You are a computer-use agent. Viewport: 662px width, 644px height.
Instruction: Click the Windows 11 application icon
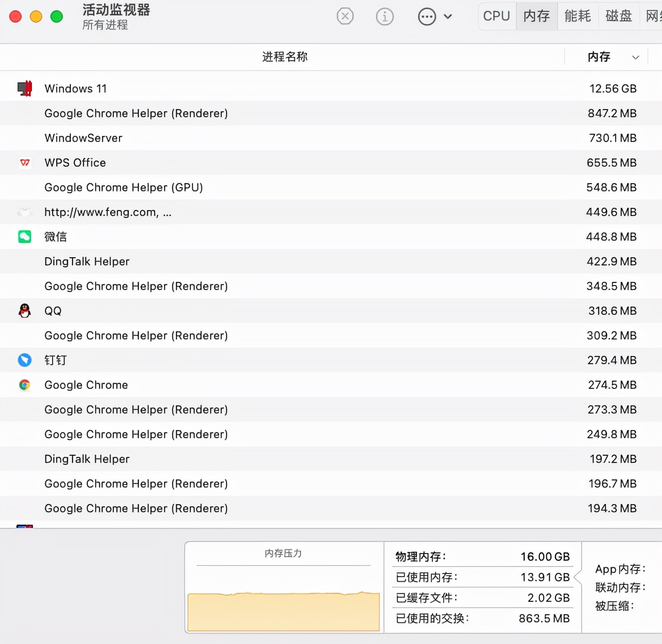(25, 88)
